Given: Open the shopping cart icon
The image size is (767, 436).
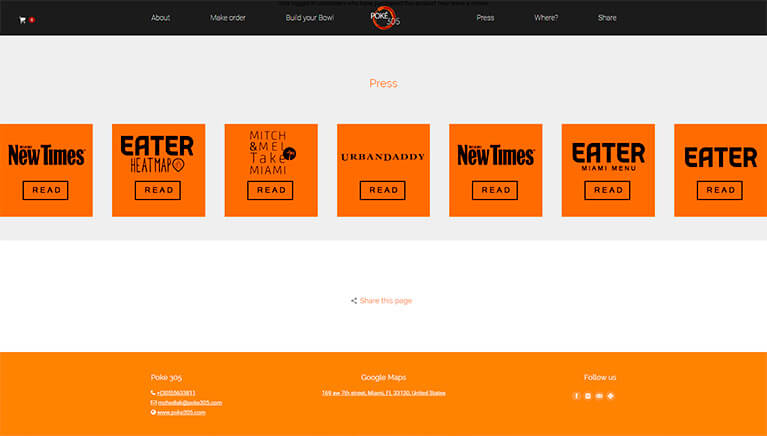Looking at the screenshot, I should click(22, 20).
